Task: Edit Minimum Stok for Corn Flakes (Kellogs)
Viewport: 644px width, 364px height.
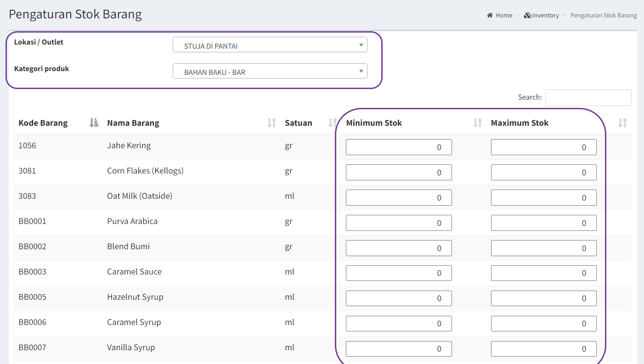Action: 399,173
